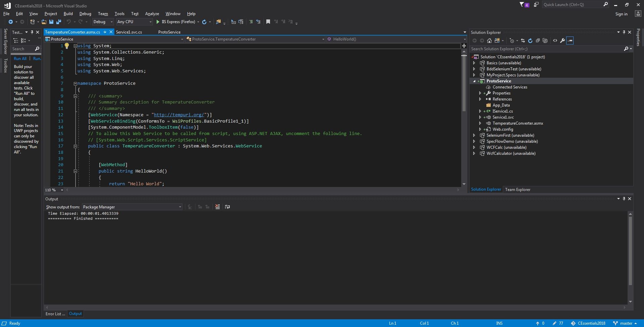Screen dimensions: 644x327
Task: Open the Any CPU platform dropdown
Action: click(134, 22)
